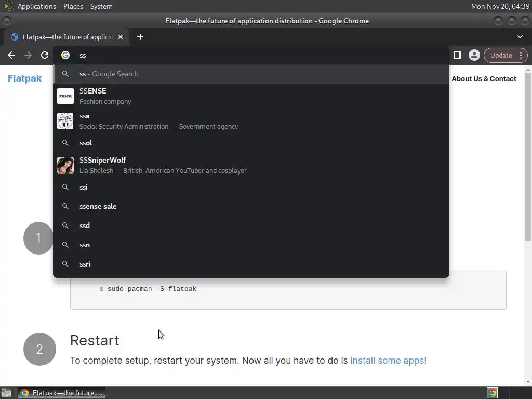Close the Flatpak browser tab
The width and height of the screenshot is (532, 399).
(121, 37)
